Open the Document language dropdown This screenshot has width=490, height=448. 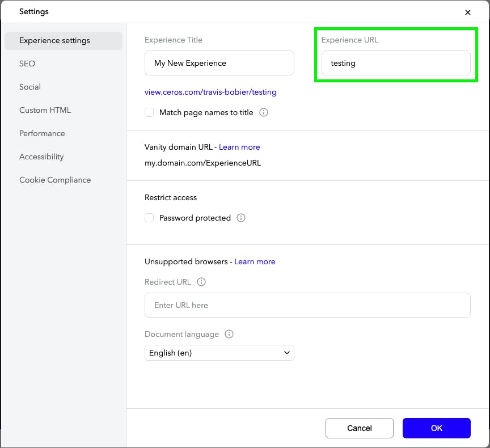coord(219,353)
